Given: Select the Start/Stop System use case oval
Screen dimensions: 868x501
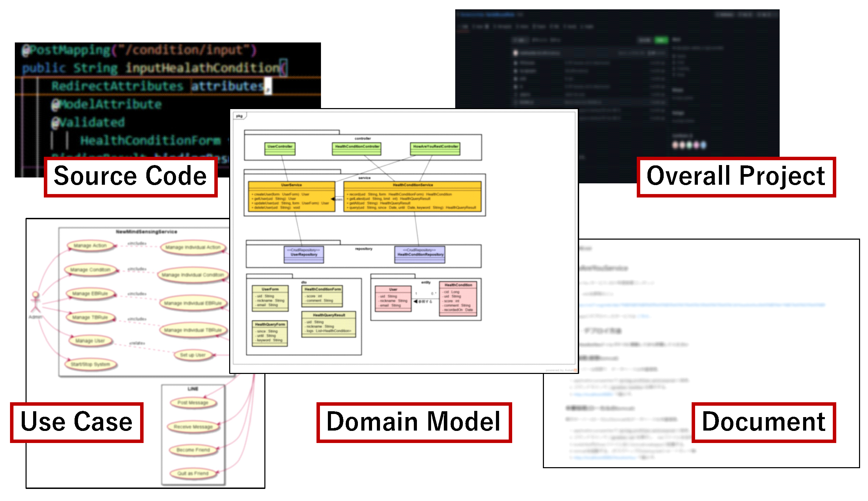Looking at the screenshot, I should (x=90, y=364).
